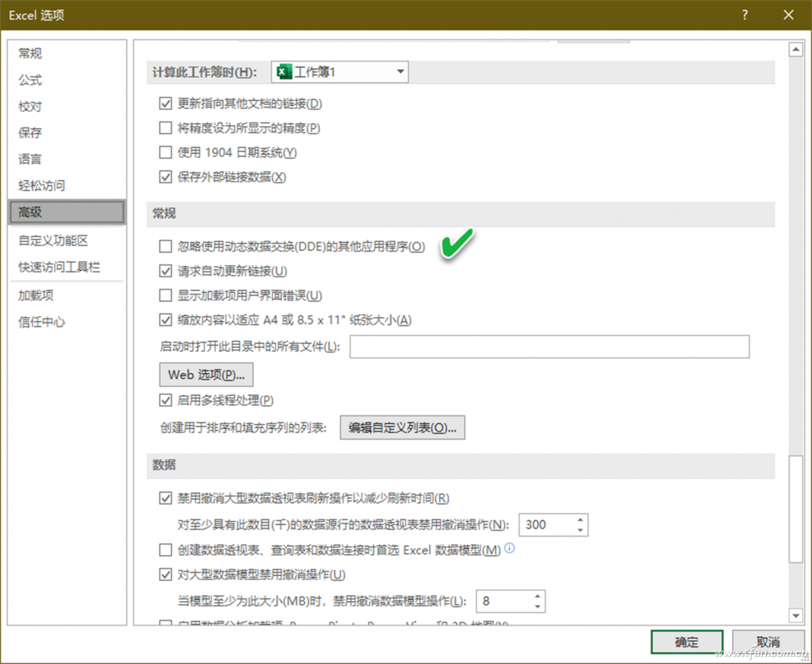Open the 常规 settings page
Image resolution: width=812 pixels, height=664 pixels.
[30, 53]
